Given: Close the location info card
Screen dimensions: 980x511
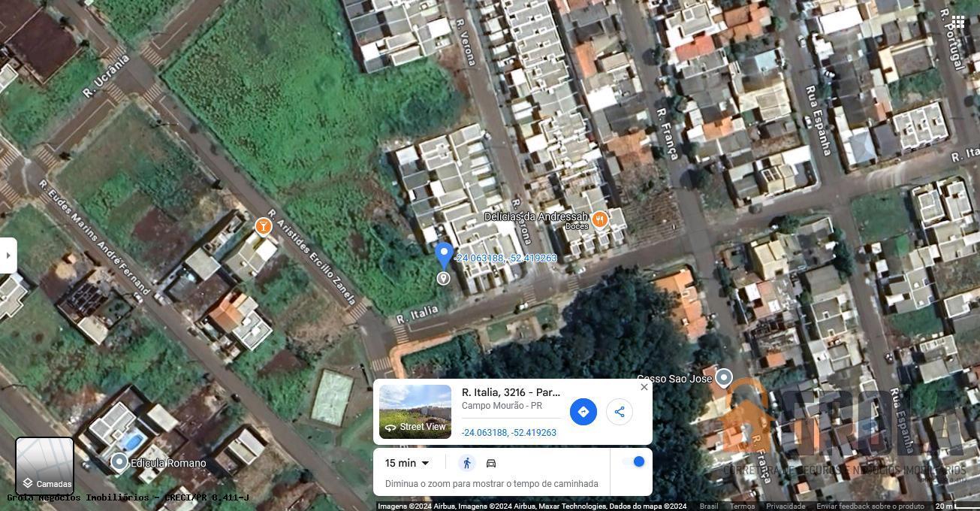Looking at the screenshot, I should 644,387.
